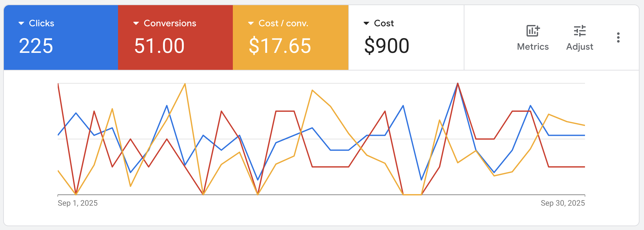
Task: Select the Conversions label on red card
Action: click(x=170, y=23)
